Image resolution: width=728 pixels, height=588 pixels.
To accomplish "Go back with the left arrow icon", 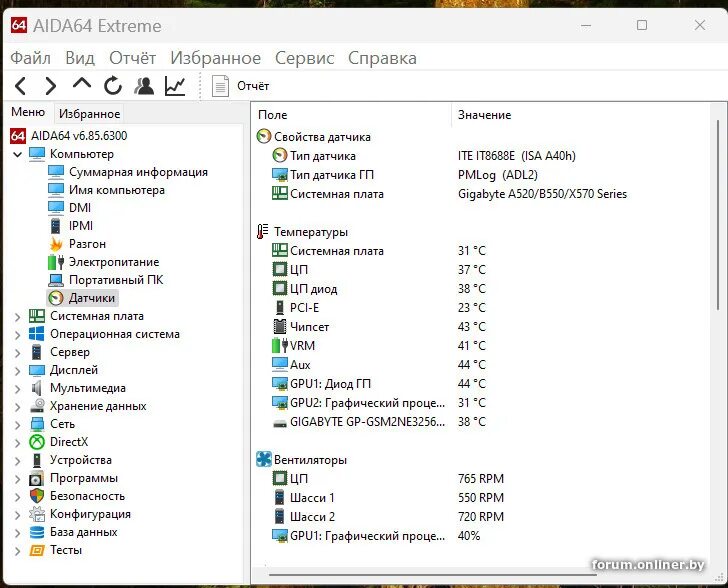I will [x=20, y=86].
